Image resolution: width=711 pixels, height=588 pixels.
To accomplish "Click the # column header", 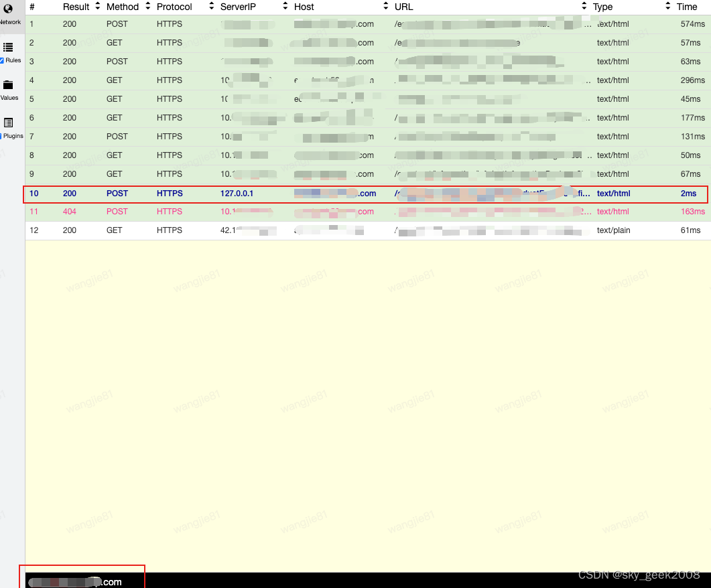I will click(31, 7).
